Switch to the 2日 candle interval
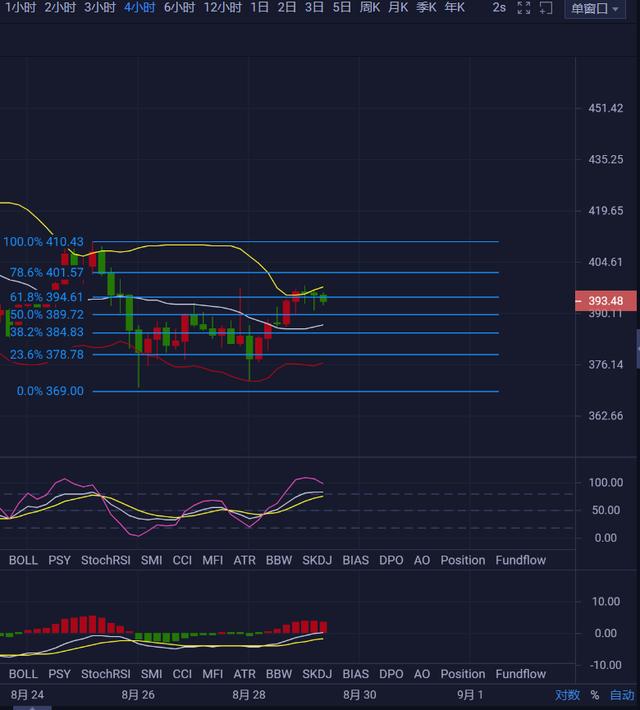640x710 pixels. (287, 8)
